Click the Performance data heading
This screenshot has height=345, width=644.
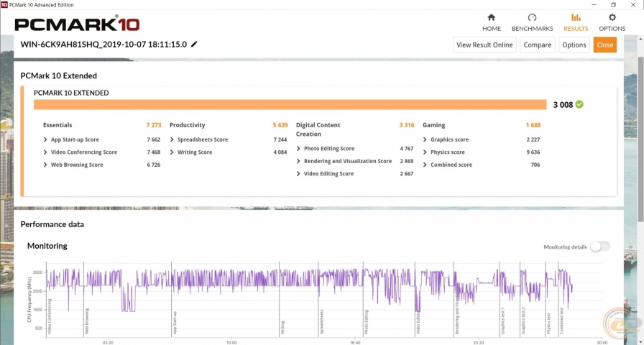tap(52, 224)
